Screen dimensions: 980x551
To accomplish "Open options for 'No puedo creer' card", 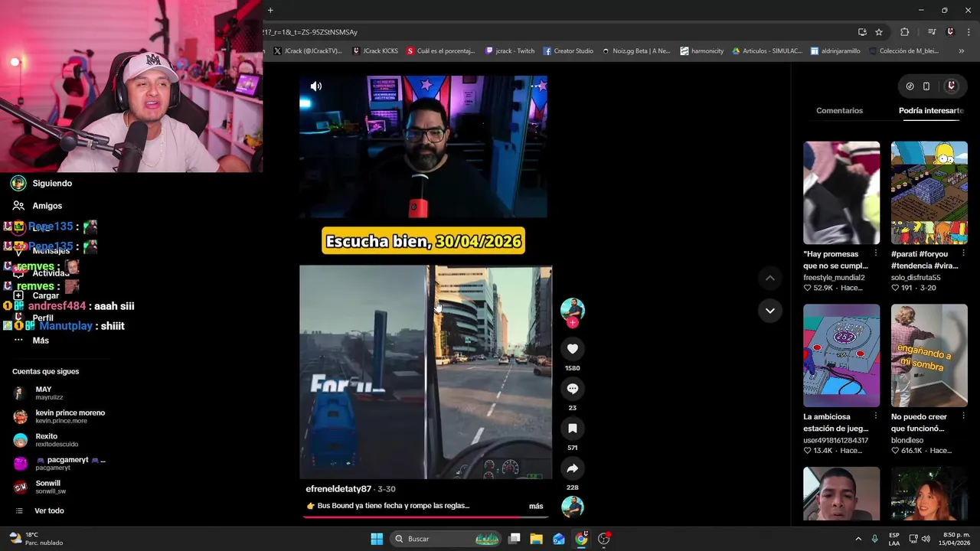I will click(963, 416).
